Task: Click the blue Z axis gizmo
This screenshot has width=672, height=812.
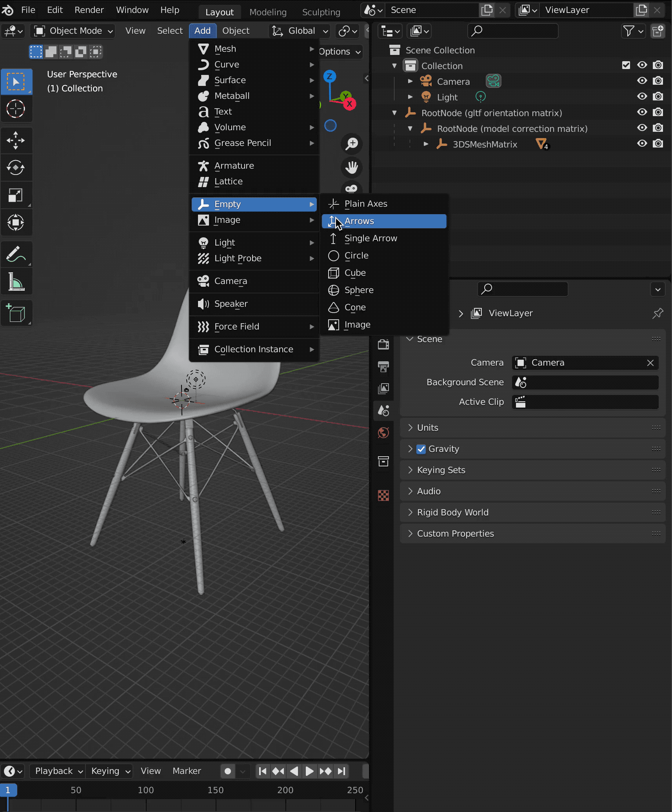Action: 329,76
